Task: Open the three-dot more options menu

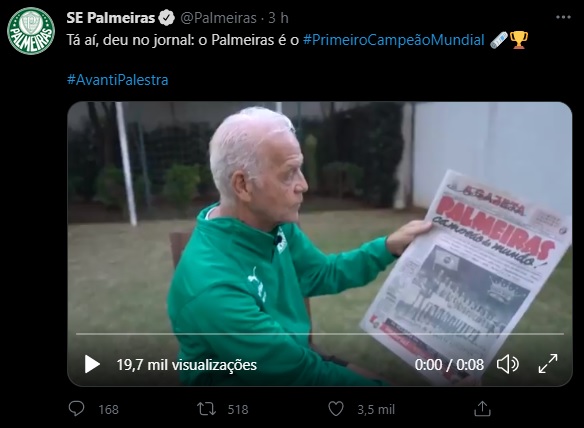Action: pyautogui.click(x=563, y=17)
